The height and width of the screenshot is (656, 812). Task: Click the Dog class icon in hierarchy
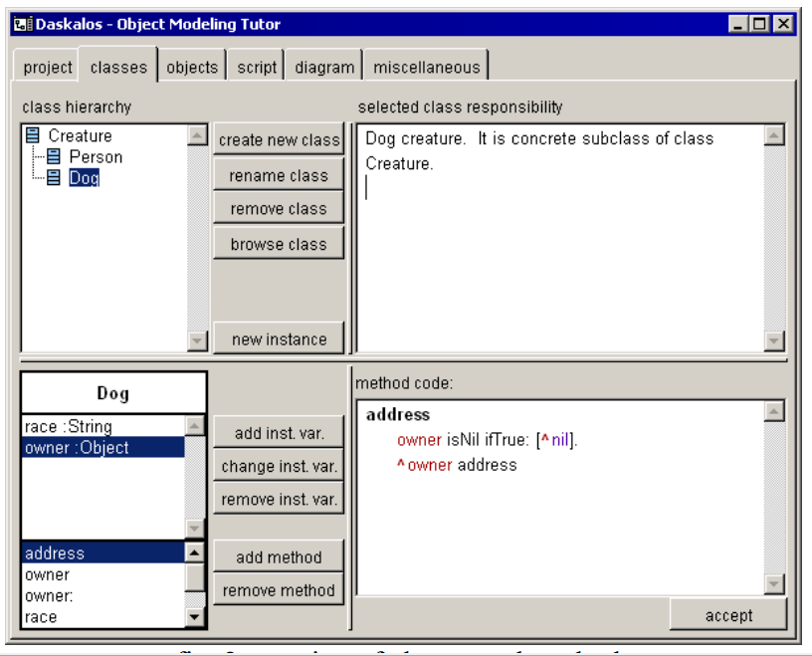[x=54, y=178]
